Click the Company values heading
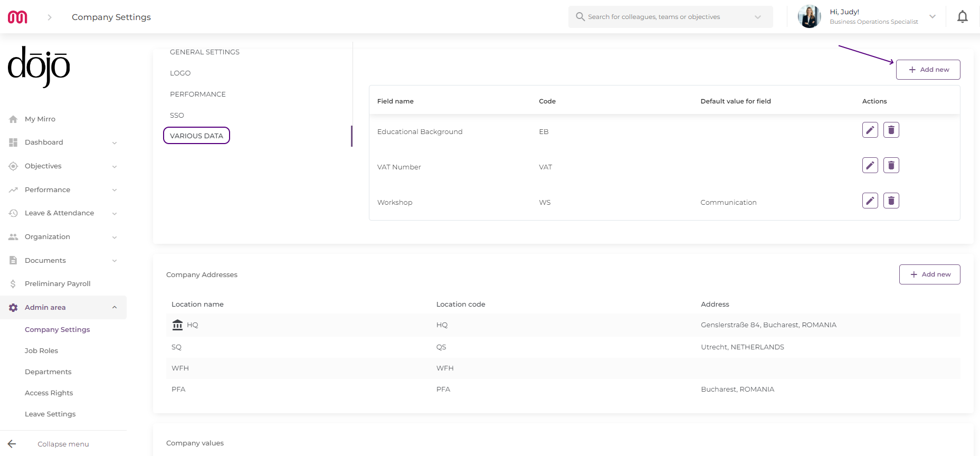 click(x=195, y=443)
